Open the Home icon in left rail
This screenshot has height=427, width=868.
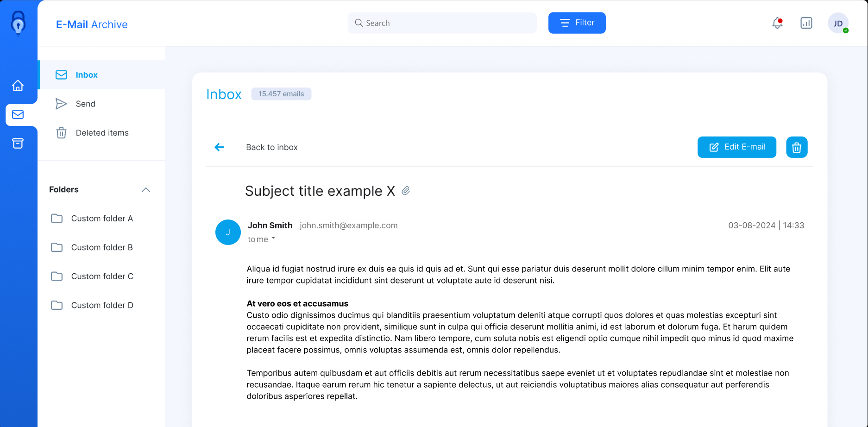[x=18, y=86]
